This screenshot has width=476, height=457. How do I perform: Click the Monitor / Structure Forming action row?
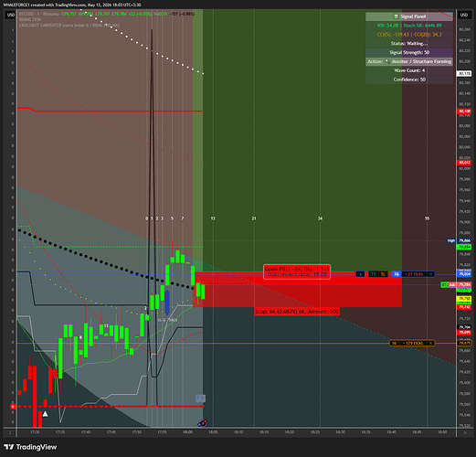click(409, 61)
